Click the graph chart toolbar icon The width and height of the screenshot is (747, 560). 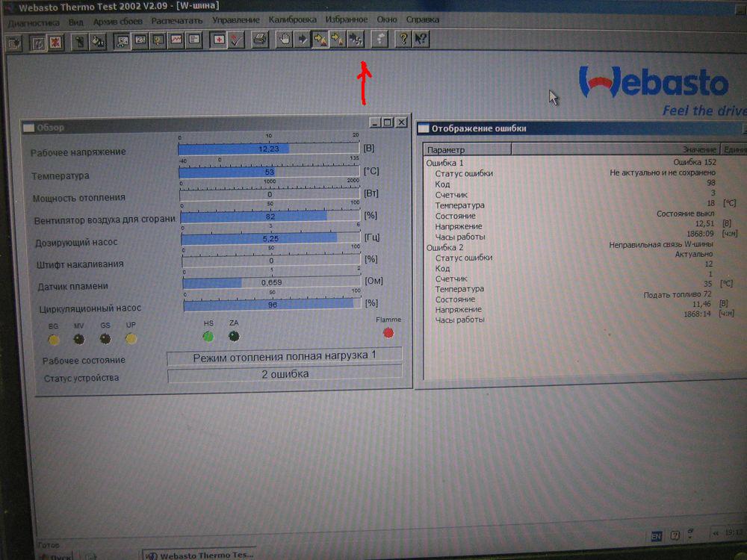coord(176,40)
